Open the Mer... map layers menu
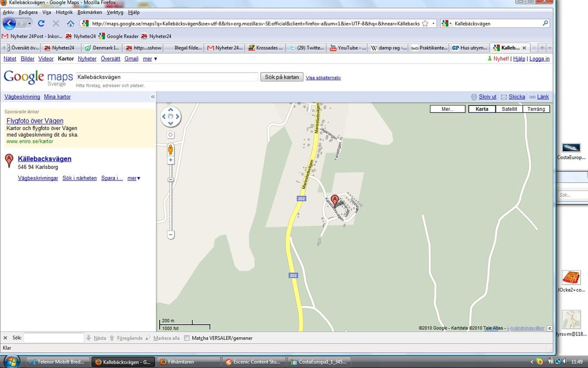 click(x=447, y=109)
